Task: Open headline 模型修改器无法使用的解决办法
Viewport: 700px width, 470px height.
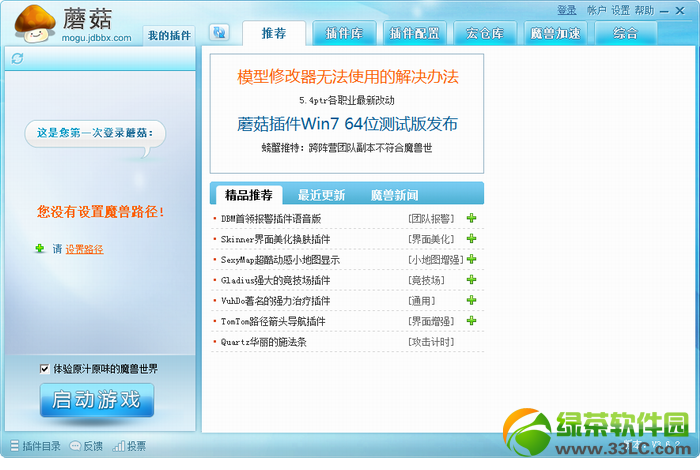Action: (347, 77)
